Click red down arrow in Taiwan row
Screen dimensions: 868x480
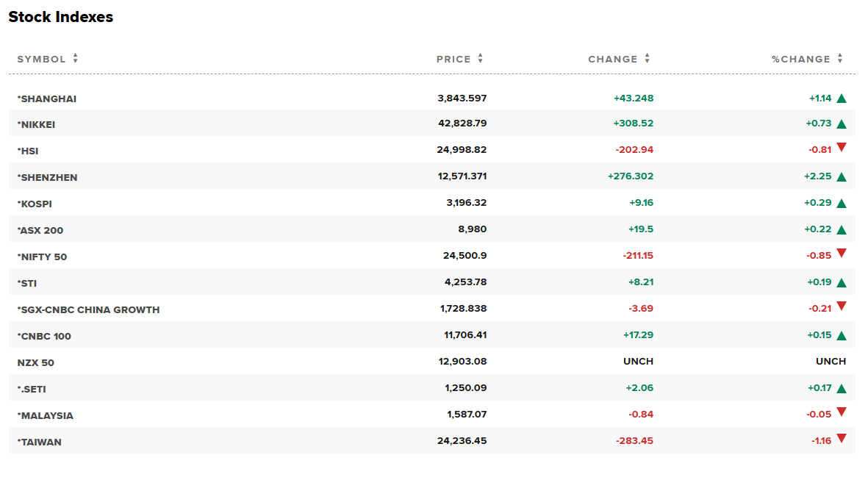click(842, 439)
